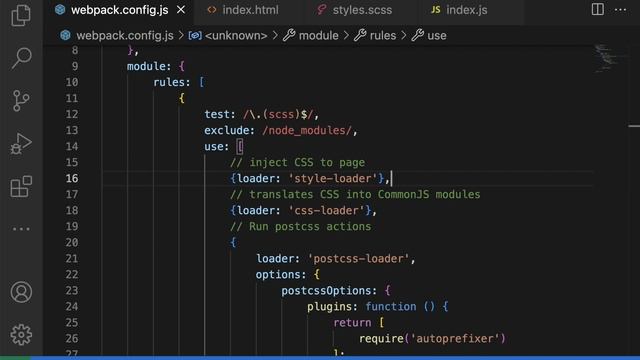
Task: Click the 'rules:' property name
Action: pos(172,82)
